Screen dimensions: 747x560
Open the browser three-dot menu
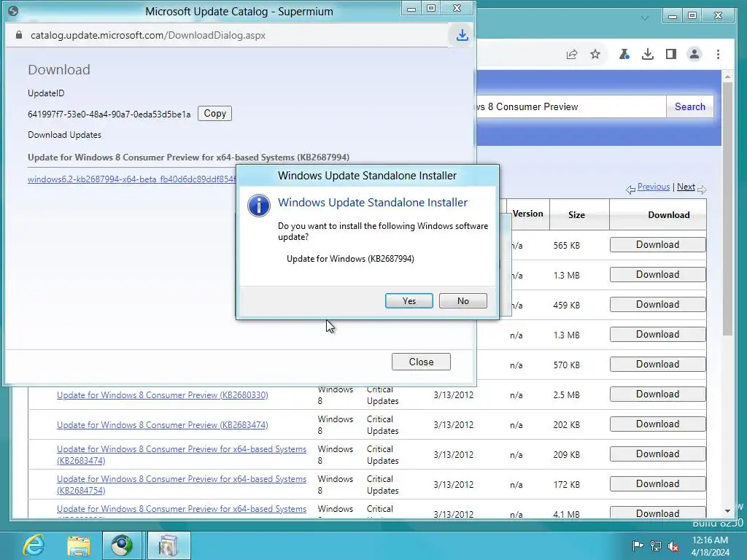pyautogui.click(x=718, y=54)
